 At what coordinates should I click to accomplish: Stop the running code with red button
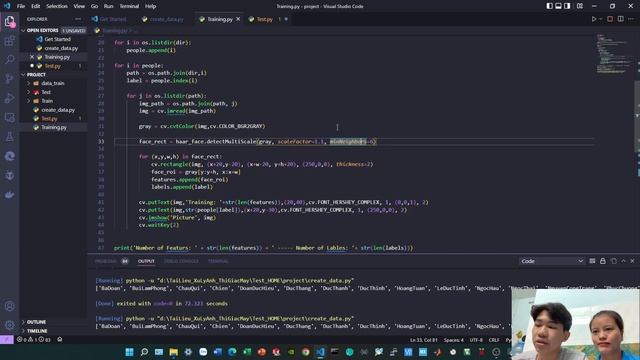610,19
